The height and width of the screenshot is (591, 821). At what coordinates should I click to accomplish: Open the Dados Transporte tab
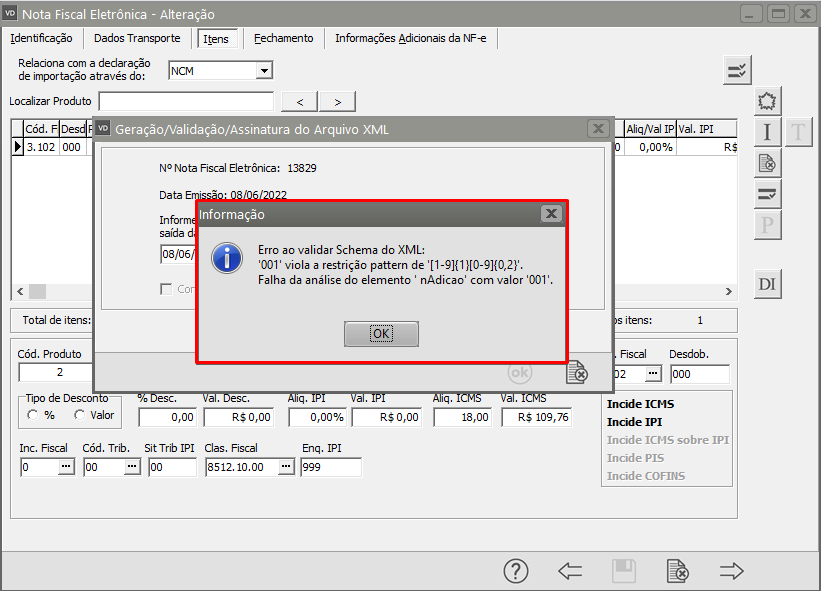click(x=137, y=38)
